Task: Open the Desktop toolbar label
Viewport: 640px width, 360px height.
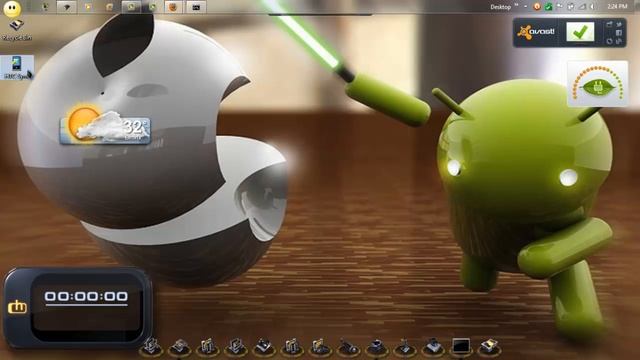Action: (x=500, y=7)
